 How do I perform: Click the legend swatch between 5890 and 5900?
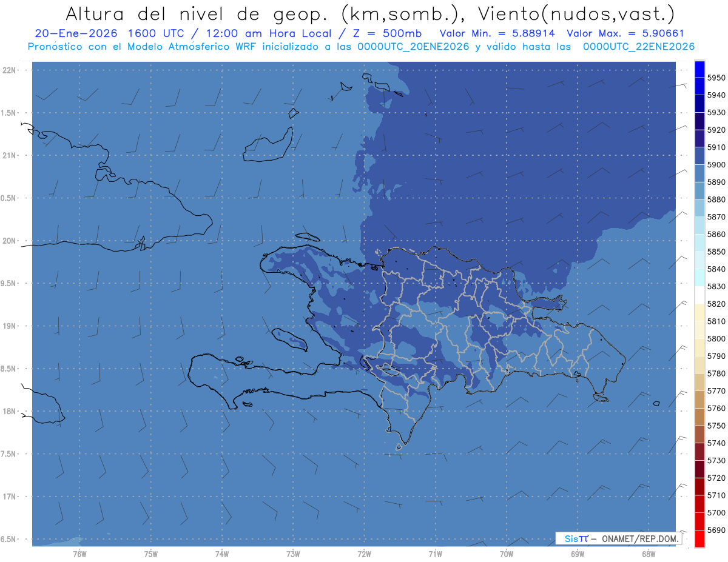[x=699, y=173]
